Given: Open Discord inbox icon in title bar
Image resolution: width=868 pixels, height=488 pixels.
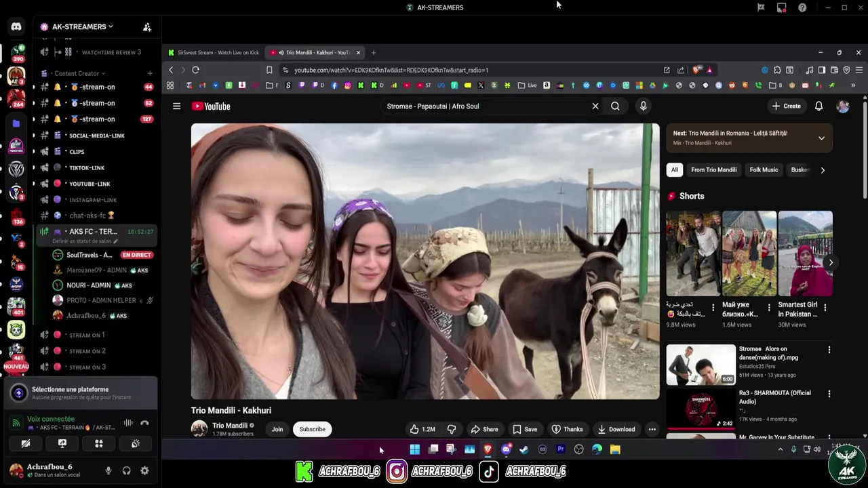Looking at the screenshot, I should tap(781, 7).
